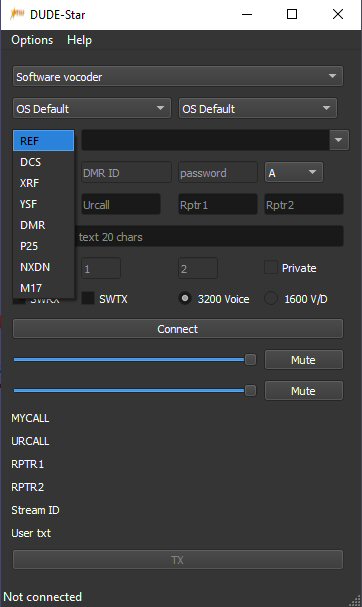Choose YSF from the mode list
This screenshot has width=362, height=607.
pyautogui.click(x=43, y=204)
